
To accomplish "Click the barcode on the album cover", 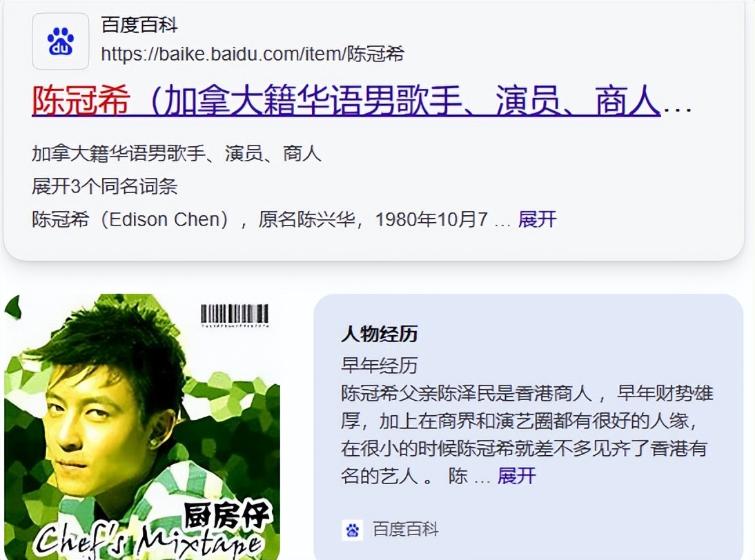I will tap(235, 315).
